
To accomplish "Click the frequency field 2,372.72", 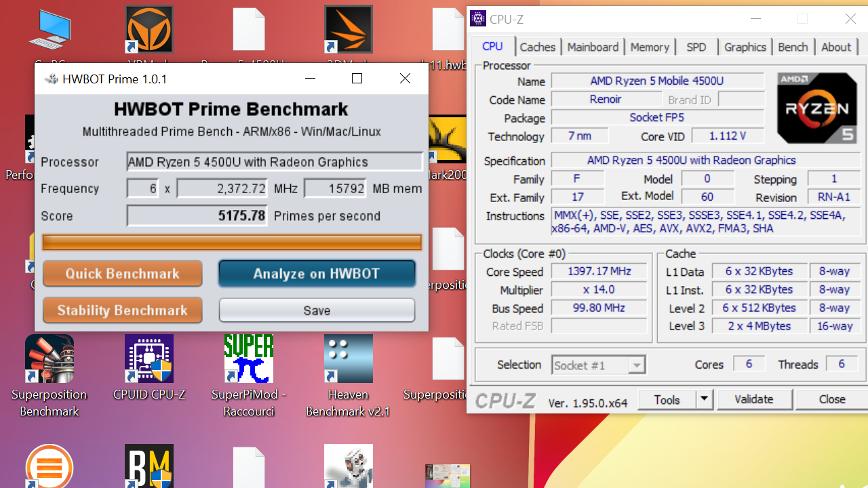I will coord(222,188).
